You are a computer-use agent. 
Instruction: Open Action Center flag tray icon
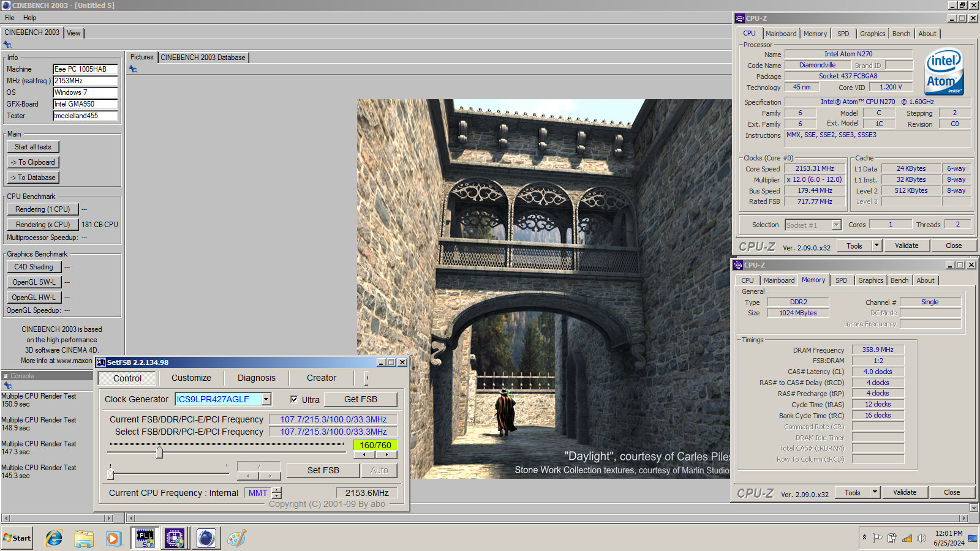(x=877, y=538)
